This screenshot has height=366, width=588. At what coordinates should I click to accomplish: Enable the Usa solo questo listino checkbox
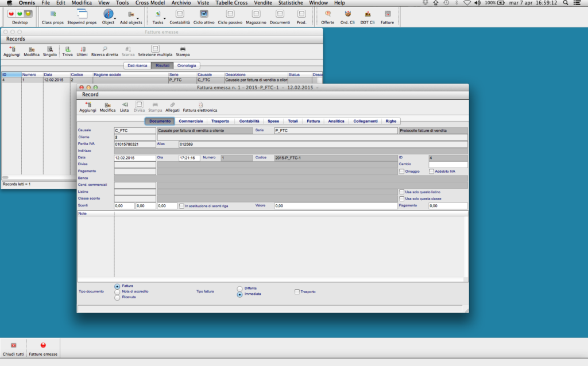click(401, 192)
